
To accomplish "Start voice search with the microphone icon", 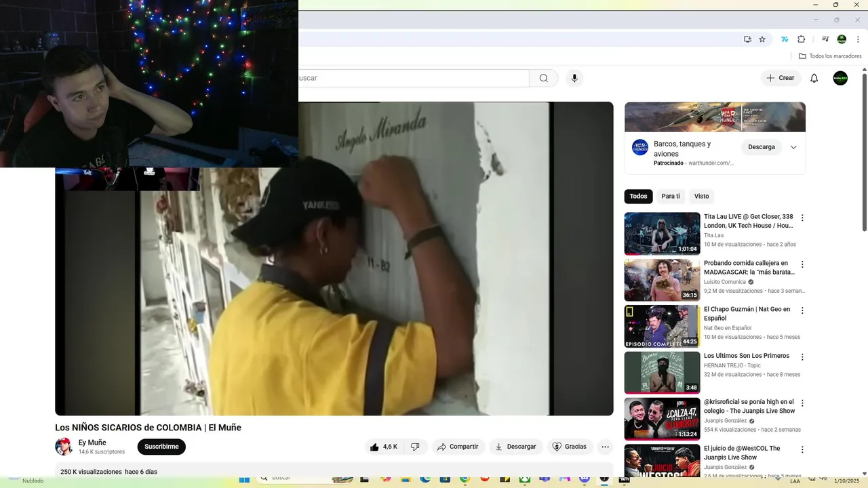I will click(574, 78).
